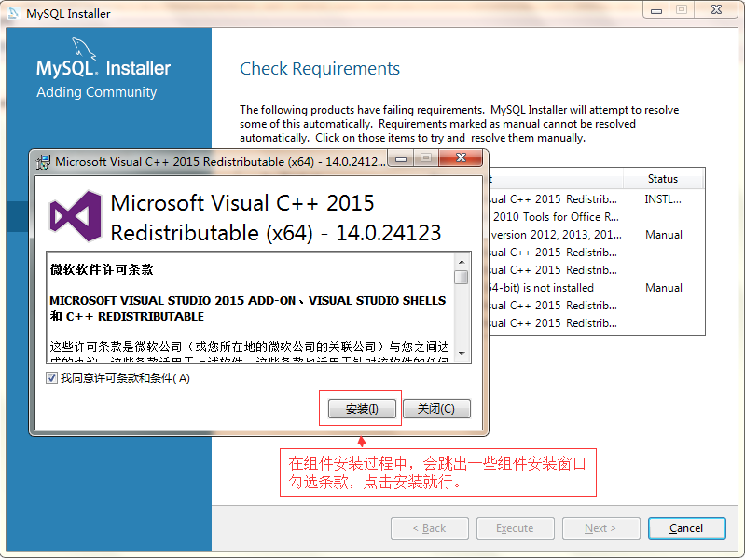Click the < Back button in MySQL Installer
The image size is (745, 560).
pos(430,528)
